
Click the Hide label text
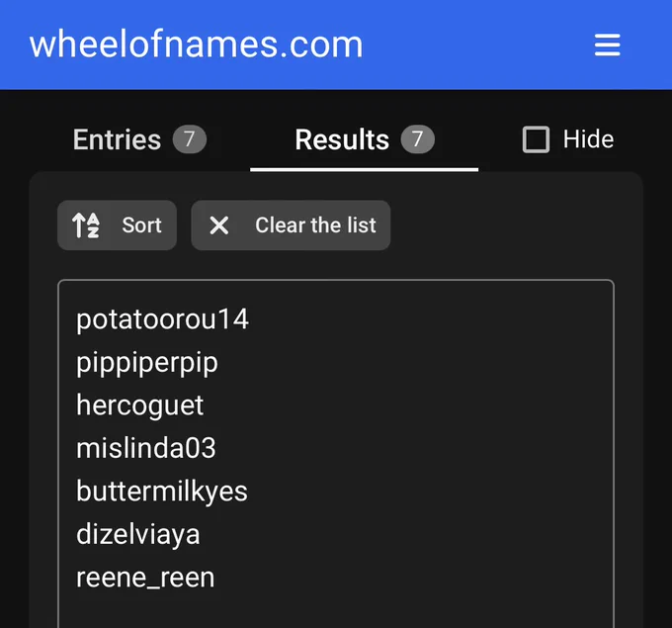point(588,139)
